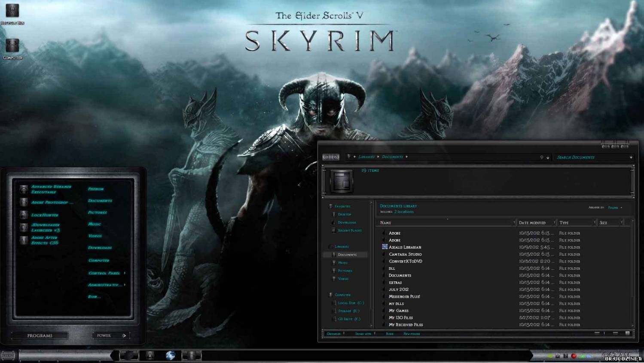Viewport: 644px width, 363px height.
Task: Click the taskbar icon right of the globe
Action: click(192, 355)
